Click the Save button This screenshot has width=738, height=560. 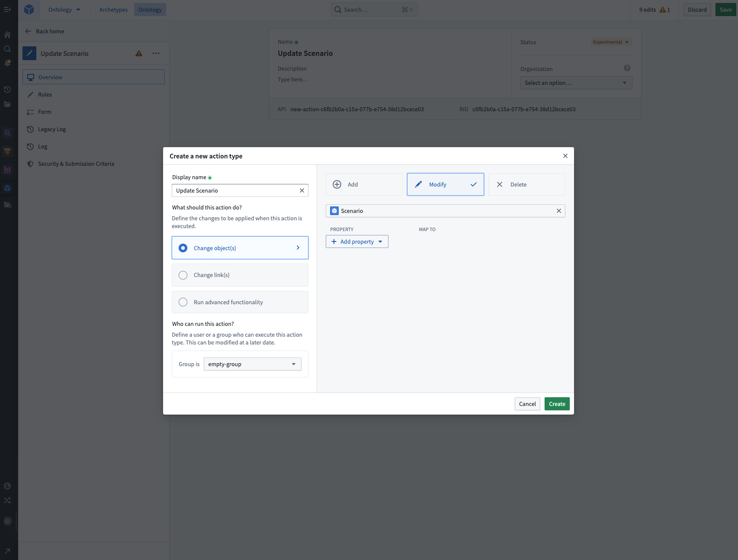725,10
